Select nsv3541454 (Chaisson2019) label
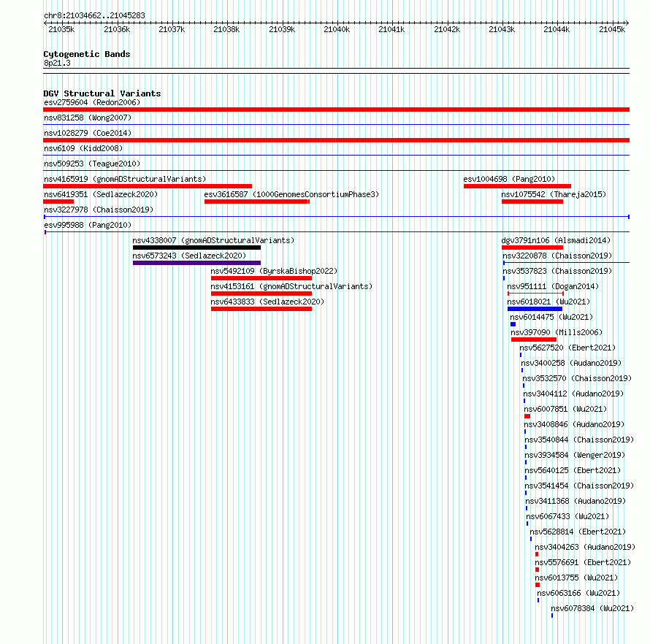650x644 pixels. pos(579,486)
